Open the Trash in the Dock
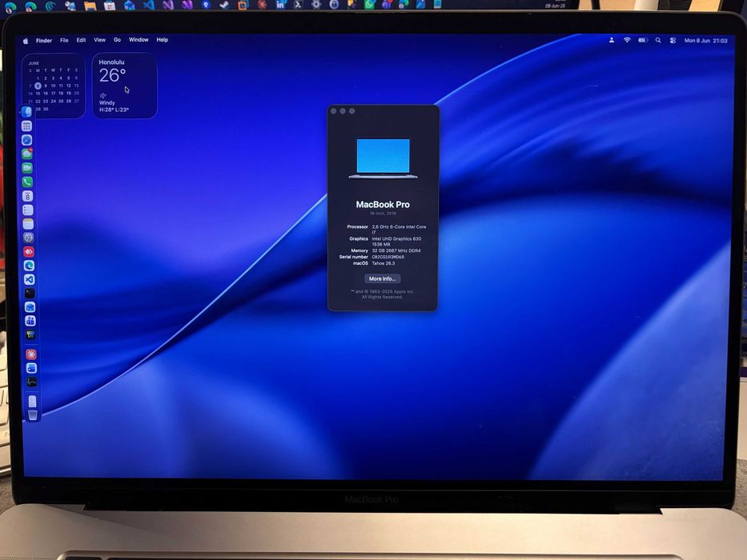 [32, 415]
